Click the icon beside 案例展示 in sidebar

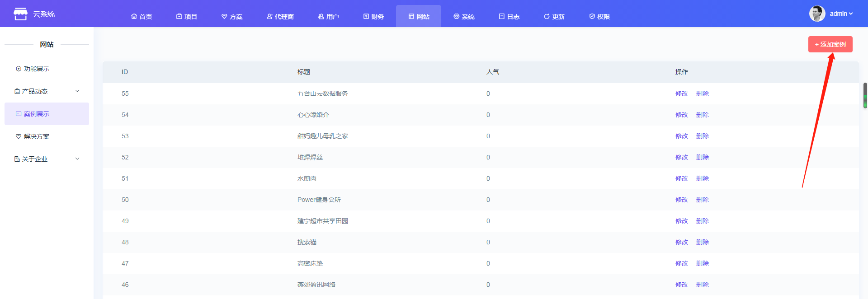tap(19, 114)
